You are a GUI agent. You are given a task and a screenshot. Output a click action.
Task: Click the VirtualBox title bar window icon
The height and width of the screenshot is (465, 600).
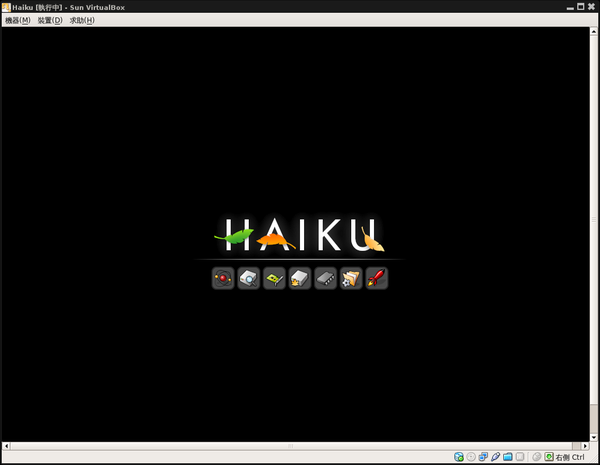click(6, 7)
